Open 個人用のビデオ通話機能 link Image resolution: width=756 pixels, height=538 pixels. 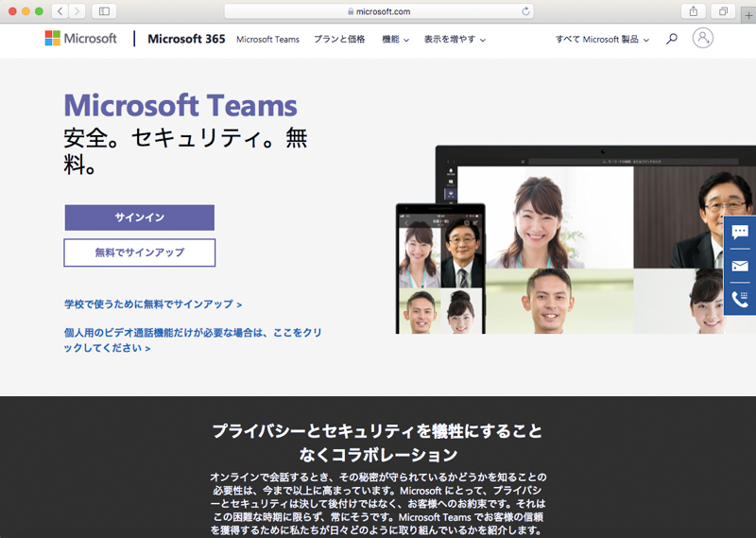(x=193, y=340)
